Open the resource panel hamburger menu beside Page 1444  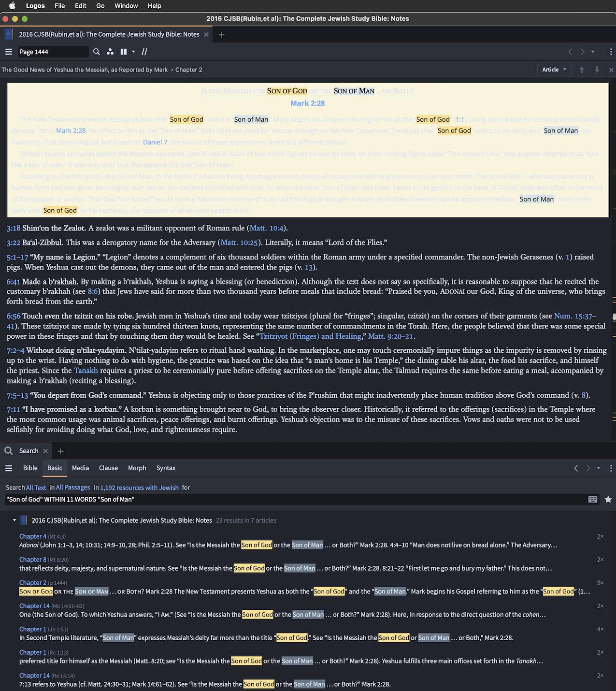tap(8, 52)
